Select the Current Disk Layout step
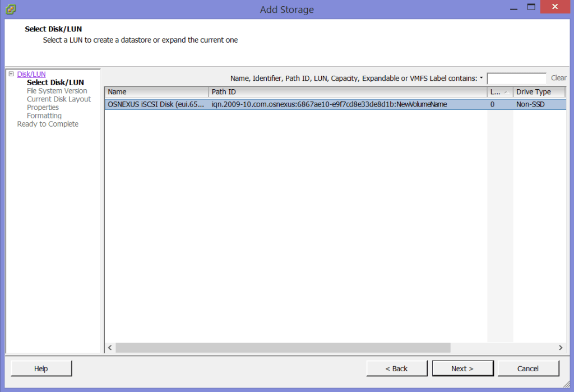This screenshot has height=392, width=574. point(58,99)
